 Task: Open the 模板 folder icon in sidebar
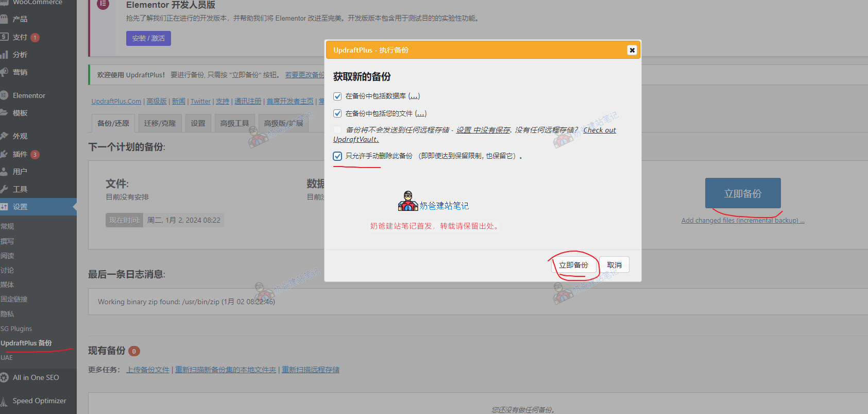[4, 113]
